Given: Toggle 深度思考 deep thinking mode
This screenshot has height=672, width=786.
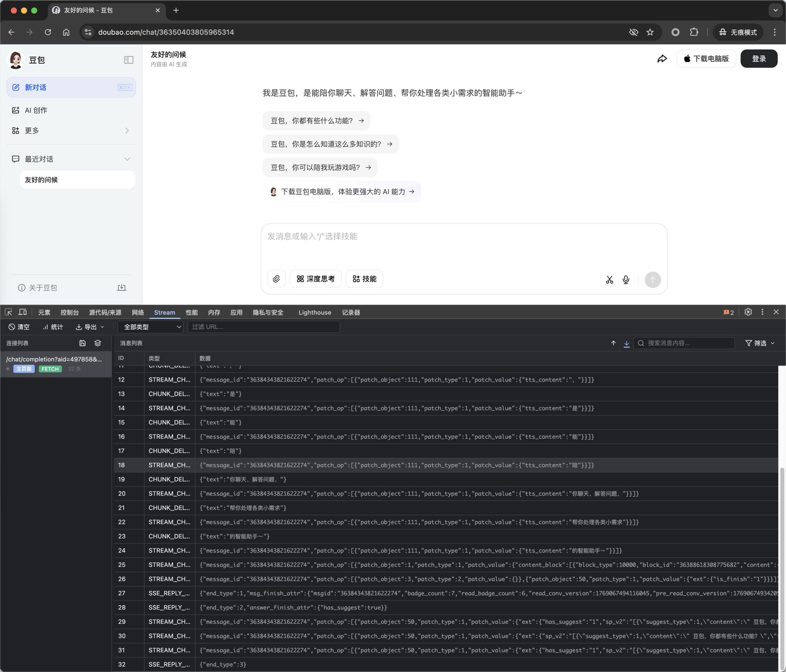Looking at the screenshot, I should 315,279.
